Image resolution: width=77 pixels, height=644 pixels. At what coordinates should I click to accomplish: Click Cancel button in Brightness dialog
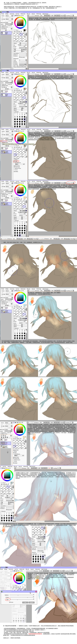tap(31, 603)
